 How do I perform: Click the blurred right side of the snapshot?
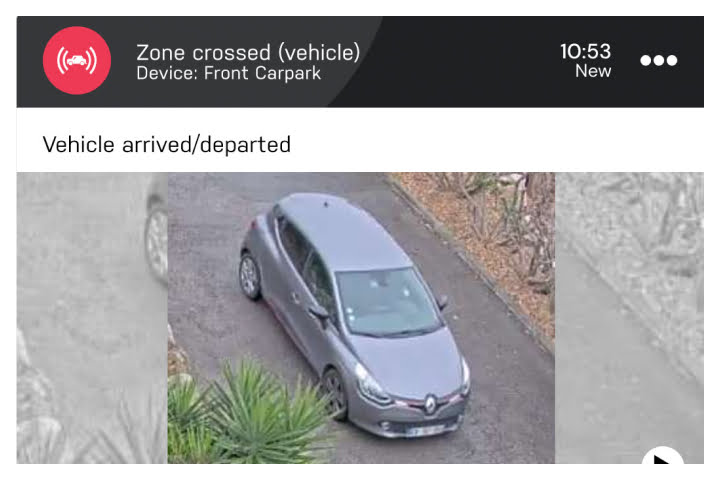point(629,318)
